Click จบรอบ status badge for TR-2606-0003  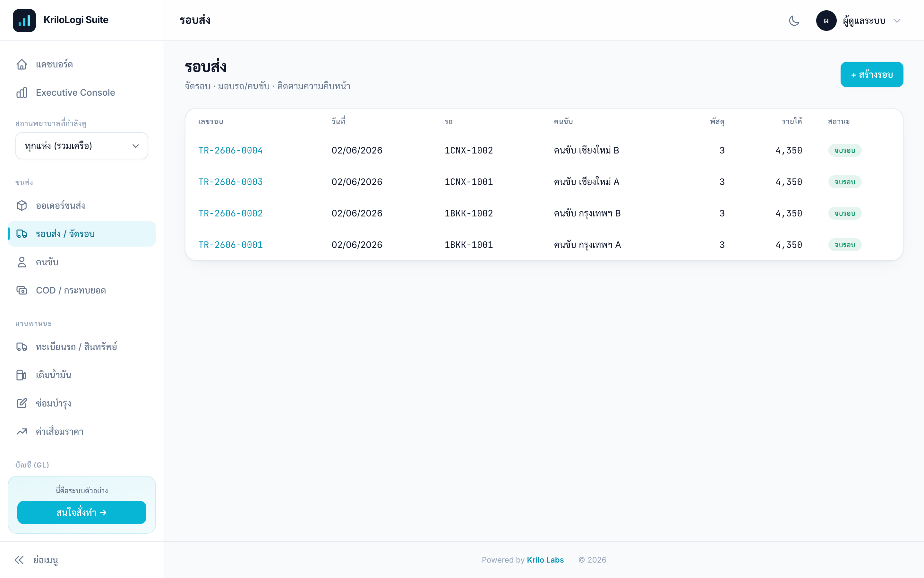click(x=844, y=181)
